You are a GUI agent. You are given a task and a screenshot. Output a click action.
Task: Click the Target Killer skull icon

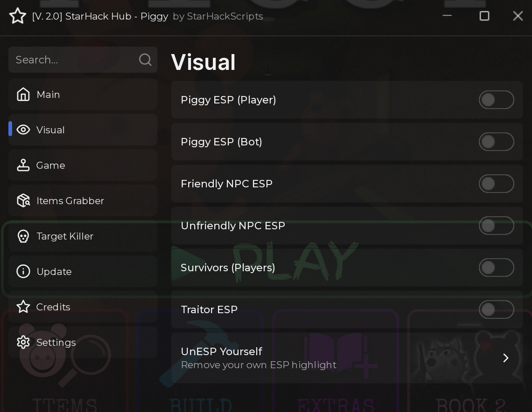point(23,236)
